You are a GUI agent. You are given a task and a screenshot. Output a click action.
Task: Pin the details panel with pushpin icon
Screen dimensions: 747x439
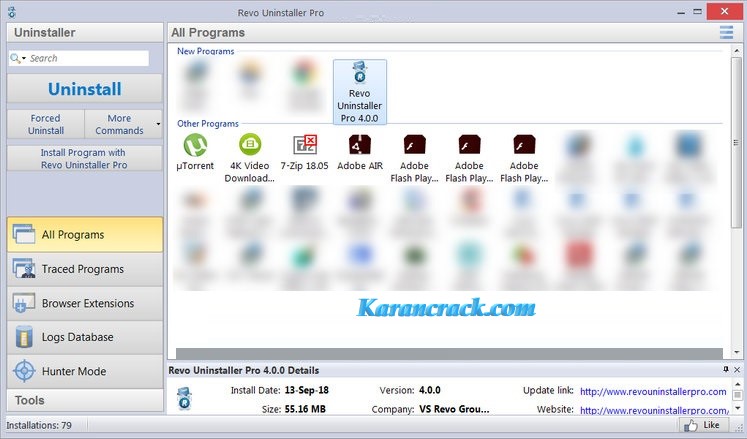pos(726,369)
